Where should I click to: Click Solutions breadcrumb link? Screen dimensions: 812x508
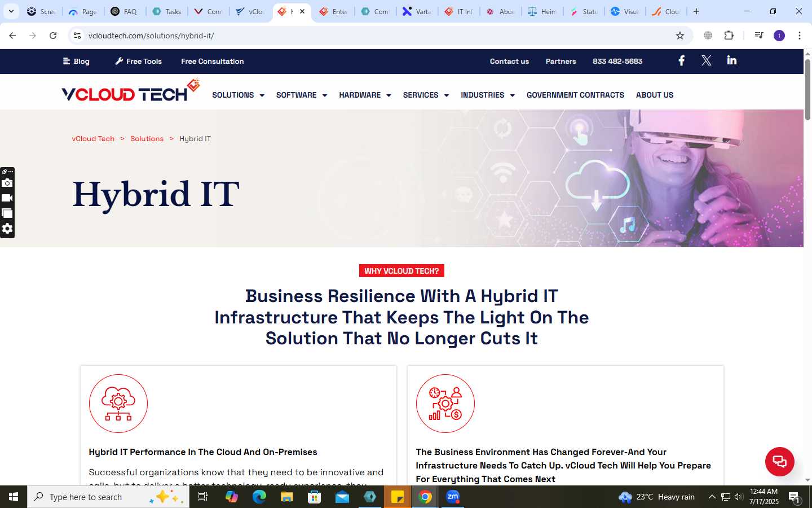point(147,138)
